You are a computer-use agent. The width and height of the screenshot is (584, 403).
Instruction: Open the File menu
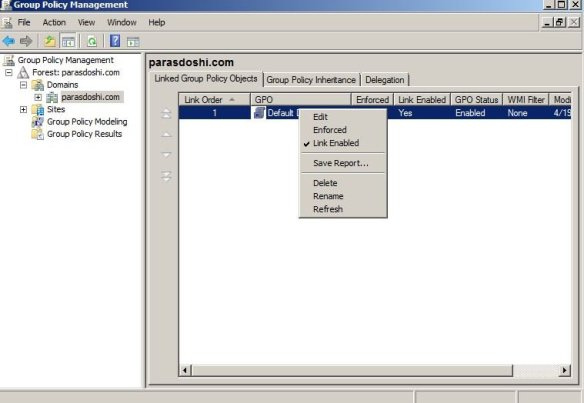24,22
